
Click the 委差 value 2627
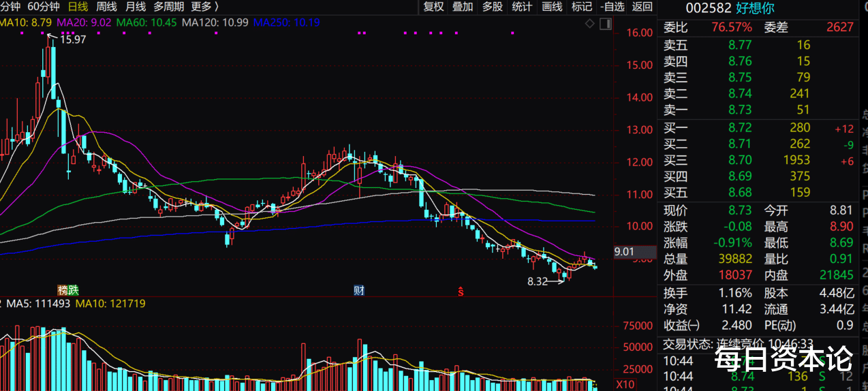[x=840, y=27]
